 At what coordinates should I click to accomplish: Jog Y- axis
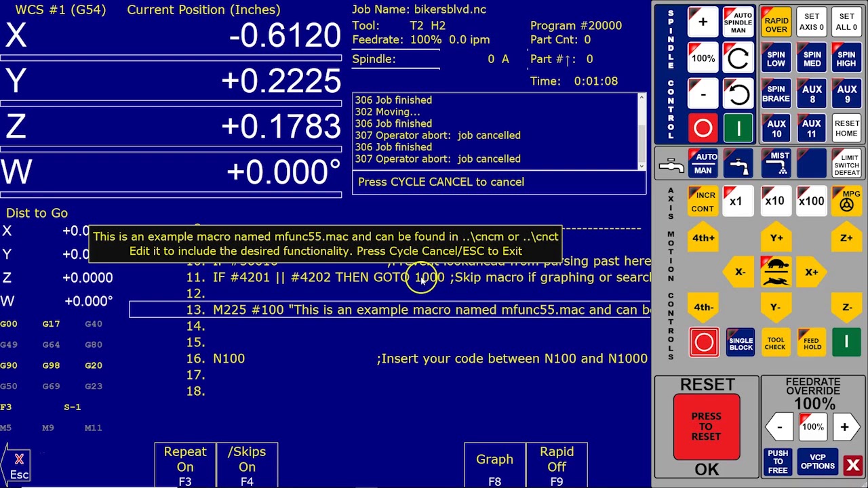pos(776,307)
